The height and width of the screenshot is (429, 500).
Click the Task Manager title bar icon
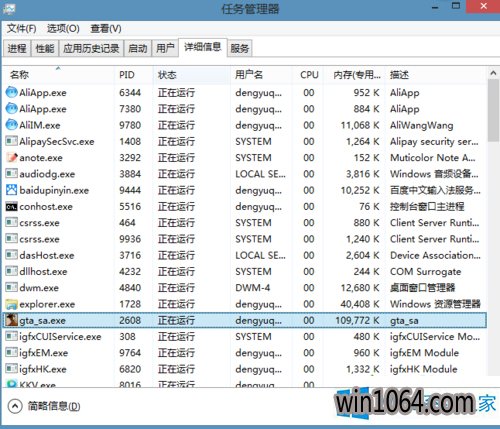coord(9,8)
